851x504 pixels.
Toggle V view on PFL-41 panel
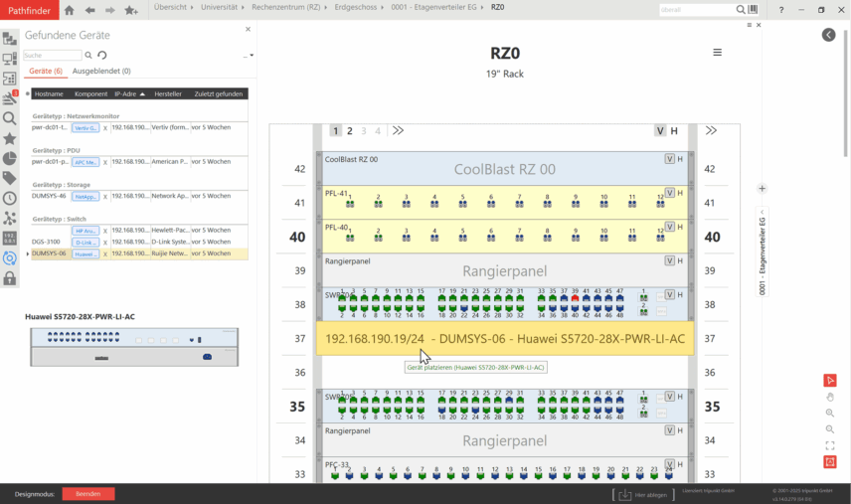pos(669,193)
